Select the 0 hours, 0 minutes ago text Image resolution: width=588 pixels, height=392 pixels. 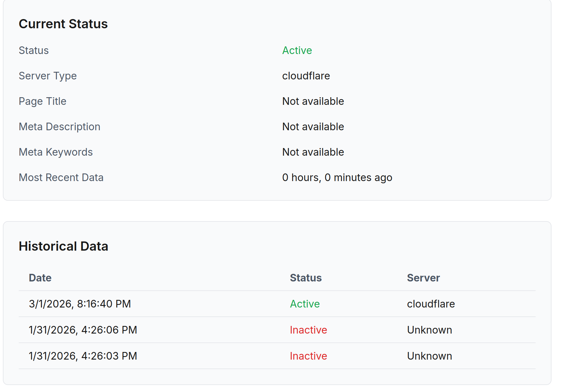coord(337,178)
